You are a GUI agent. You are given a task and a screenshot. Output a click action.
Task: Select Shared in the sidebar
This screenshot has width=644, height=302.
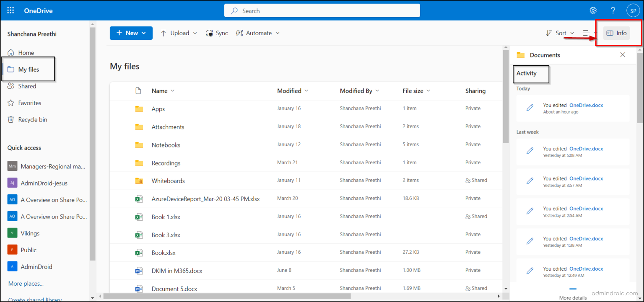click(26, 86)
